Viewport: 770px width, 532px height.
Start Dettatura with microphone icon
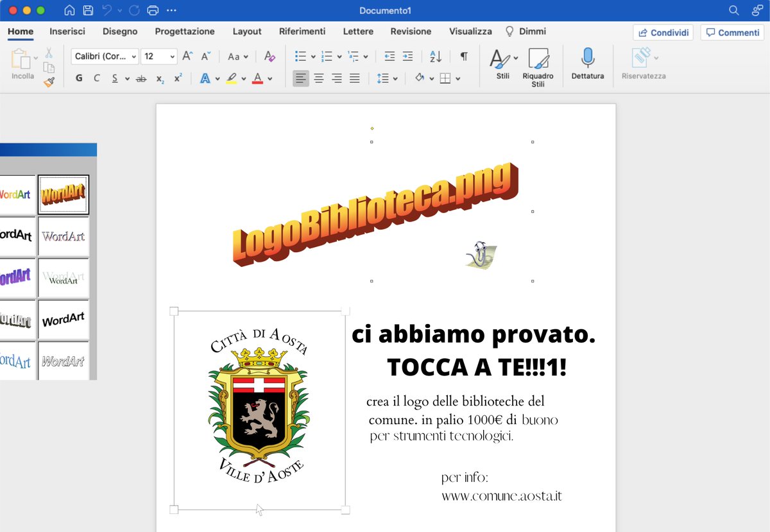click(588, 64)
